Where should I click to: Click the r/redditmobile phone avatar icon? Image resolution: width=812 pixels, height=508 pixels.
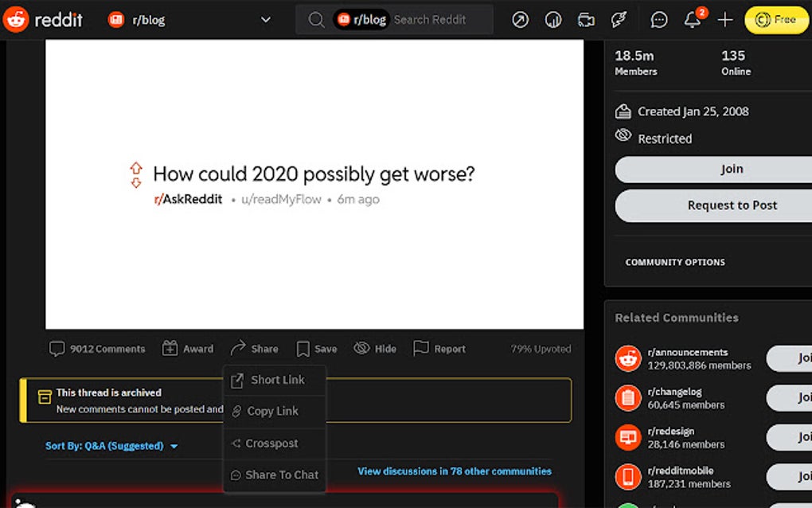coord(628,476)
